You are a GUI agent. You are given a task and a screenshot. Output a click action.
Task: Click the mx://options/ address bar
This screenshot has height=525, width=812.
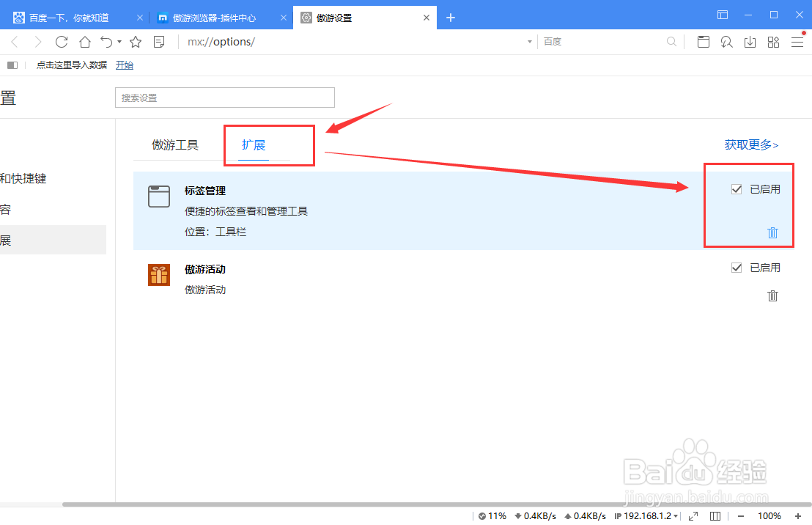pyautogui.click(x=353, y=42)
